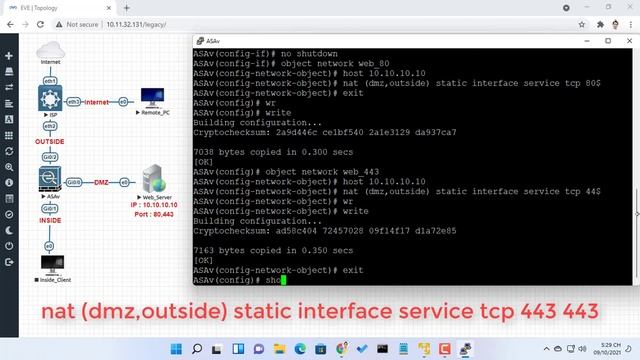Select the Web_Server node icon
This screenshot has height=360, width=640.
(154, 178)
